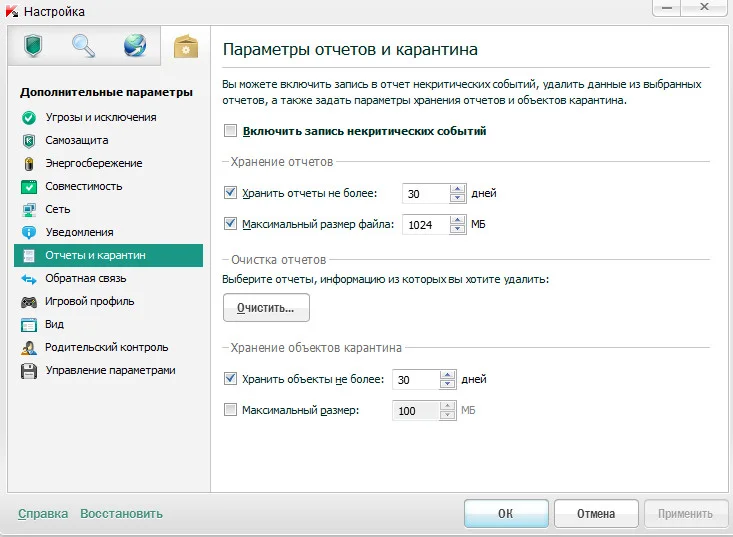Image resolution: width=733 pixels, height=537 pixels.
Task: Decrease quarantine maximum size value
Action: click(447, 415)
